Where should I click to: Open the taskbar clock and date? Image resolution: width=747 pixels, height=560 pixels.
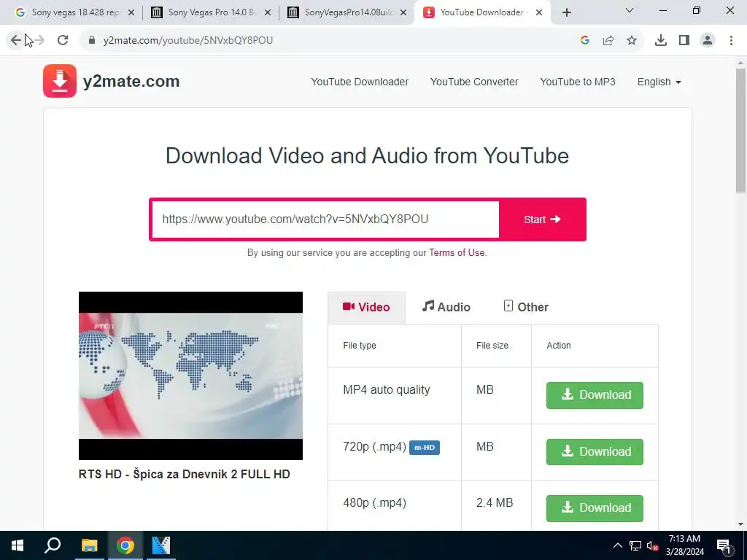(x=684, y=545)
